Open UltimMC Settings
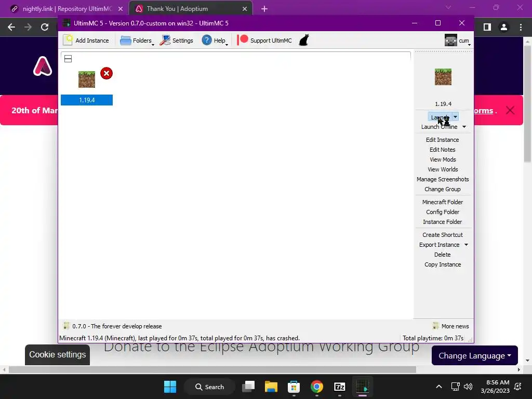Screen dimensions: 532x399 coord(177,41)
